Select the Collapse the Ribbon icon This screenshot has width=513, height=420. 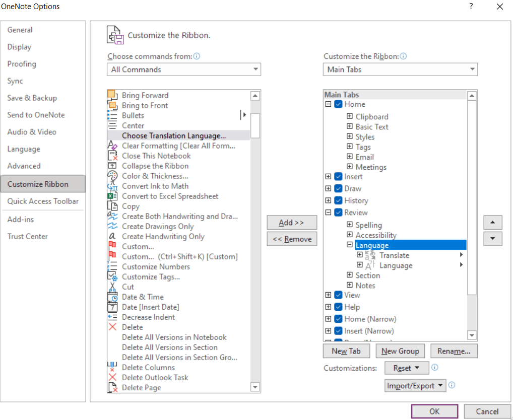point(112,166)
